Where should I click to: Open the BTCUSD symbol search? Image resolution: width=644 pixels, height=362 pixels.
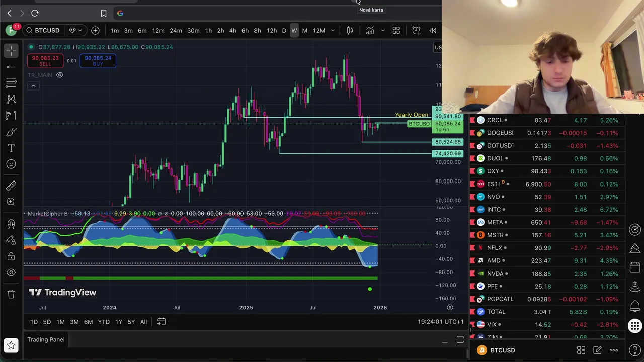(43, 30)
